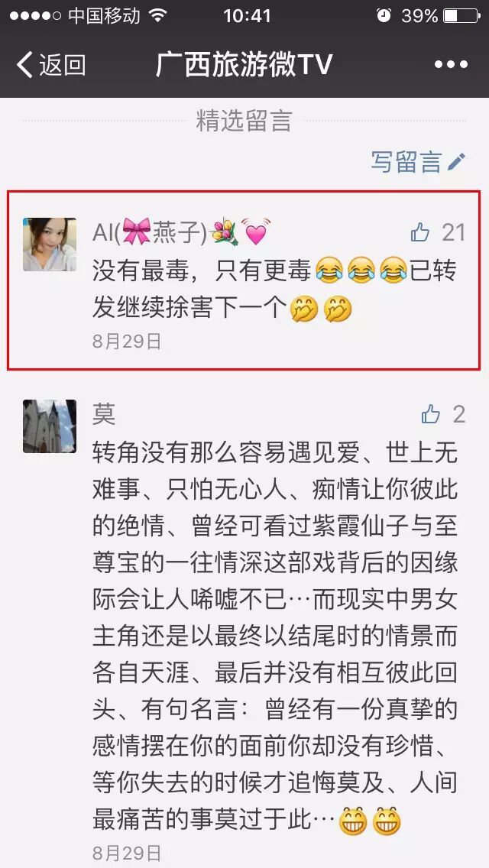Tap the username 莫
This screenshot has width=489, height=868.
(x=104, y=414)
